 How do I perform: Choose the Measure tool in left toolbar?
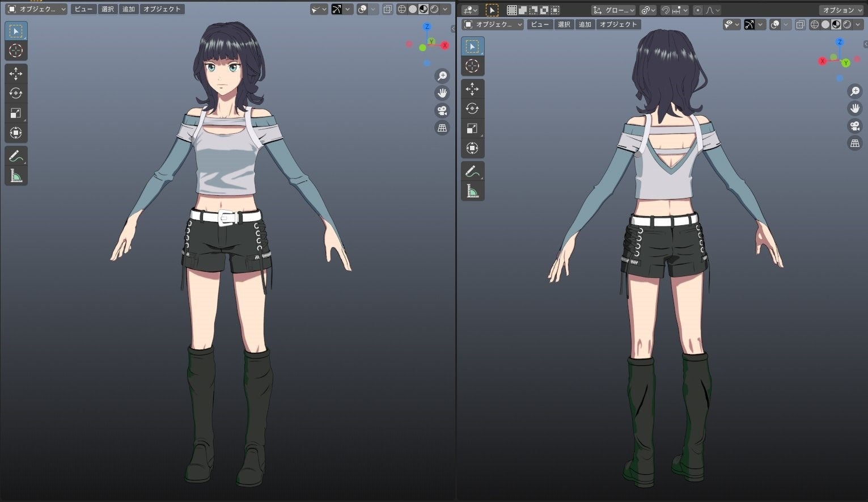click(16, 176)
